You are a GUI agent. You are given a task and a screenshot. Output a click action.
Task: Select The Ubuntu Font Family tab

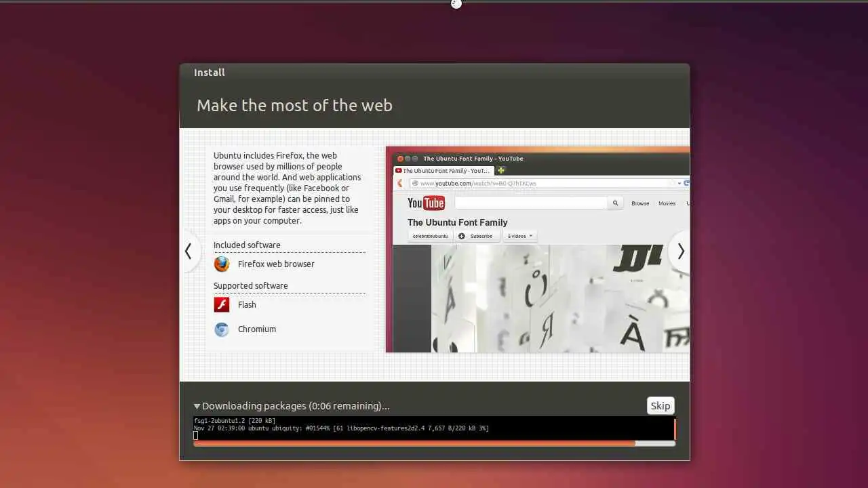pyautogui.click(x=444, y=171)
